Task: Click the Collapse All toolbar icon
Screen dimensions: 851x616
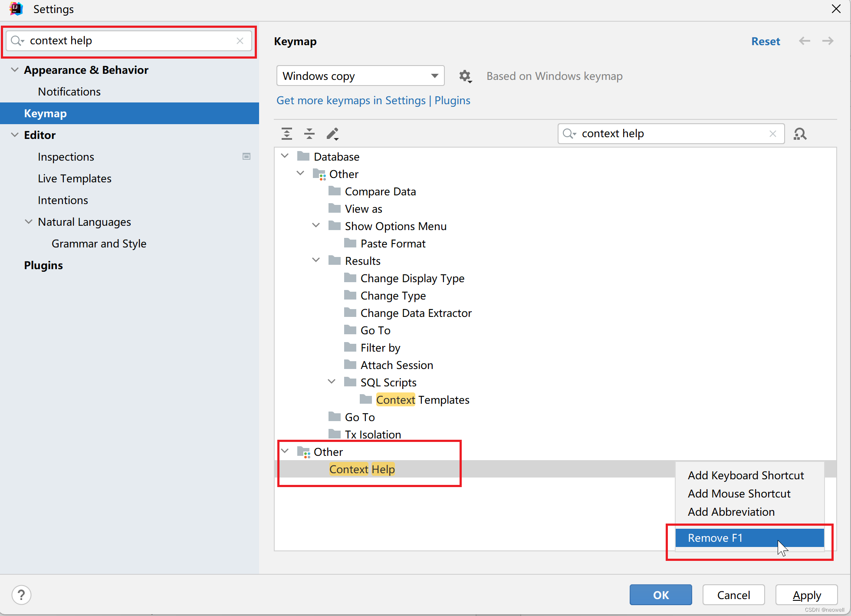Action: coord(309,134)
